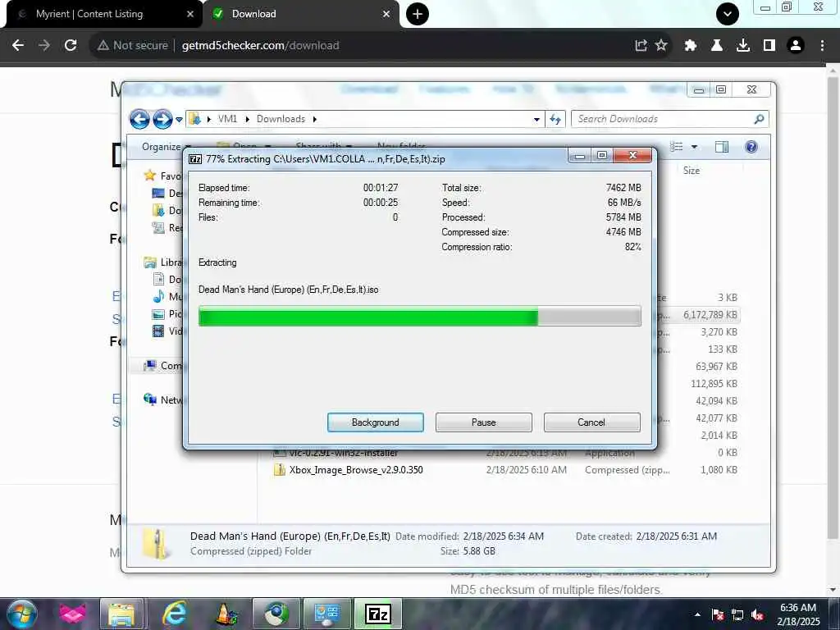Click the muted volume tray icon

(757, 614)
